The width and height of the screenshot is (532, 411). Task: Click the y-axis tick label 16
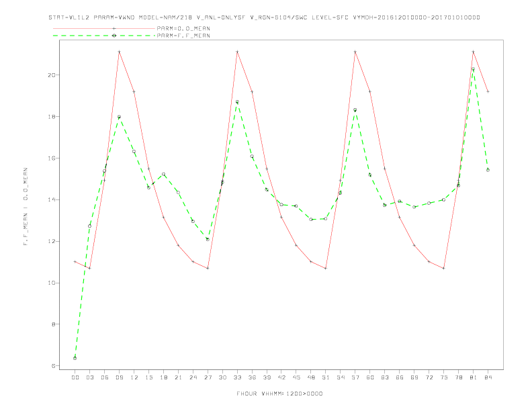[51, 158]
